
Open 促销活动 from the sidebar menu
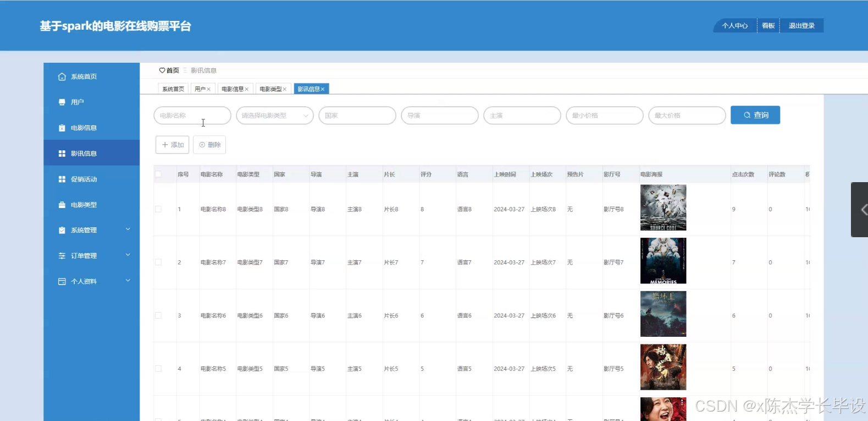point(92,179)
